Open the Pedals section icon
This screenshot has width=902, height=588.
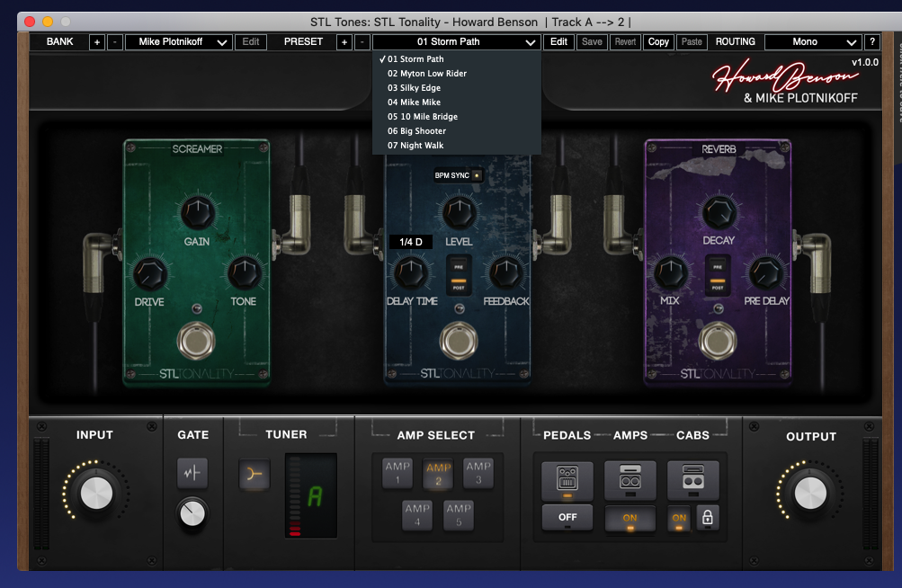tap(567, 480)
